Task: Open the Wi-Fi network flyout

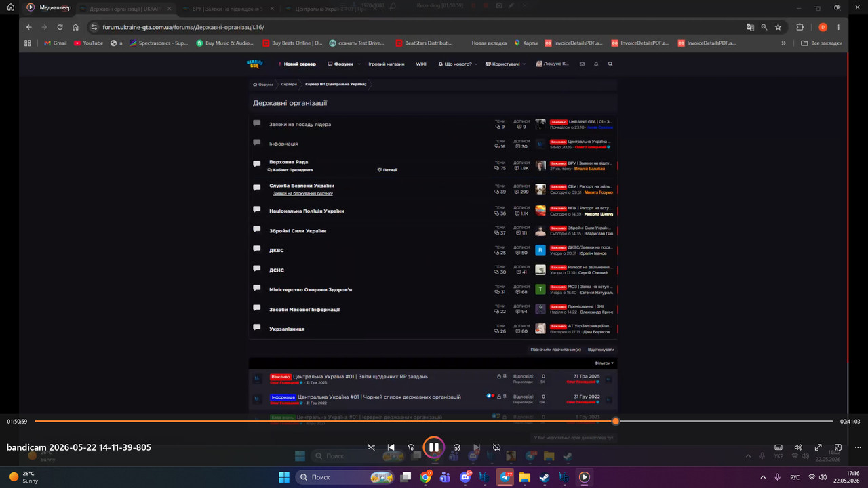Action: click(x=812, y=476)
